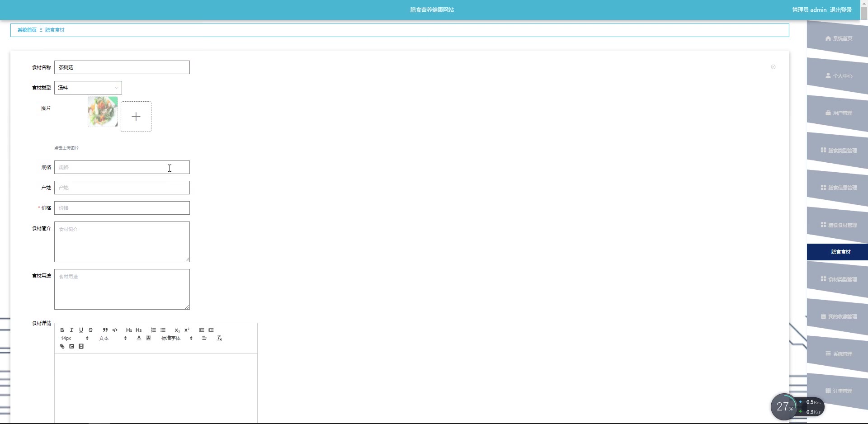Viewport: 868px width, 424px height.
Task: Clear text formatting in editor
Action: point(219,338)
